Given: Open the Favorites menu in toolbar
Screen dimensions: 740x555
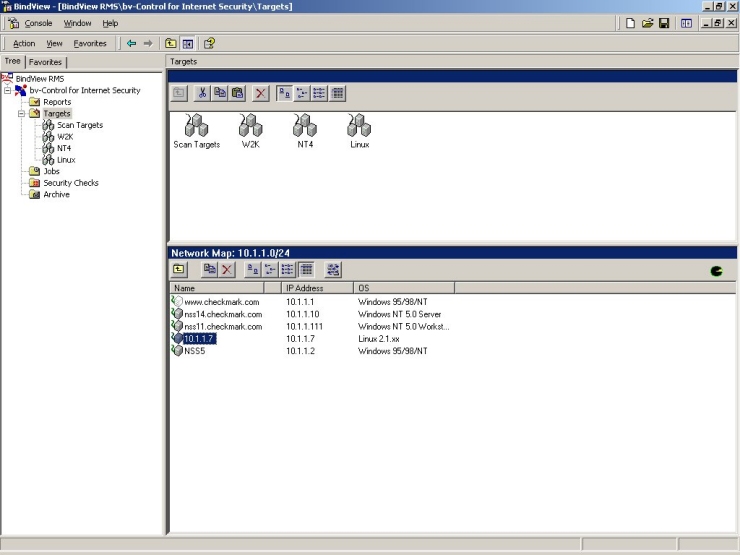Looking at the screenshot, I should coord(90,43).
